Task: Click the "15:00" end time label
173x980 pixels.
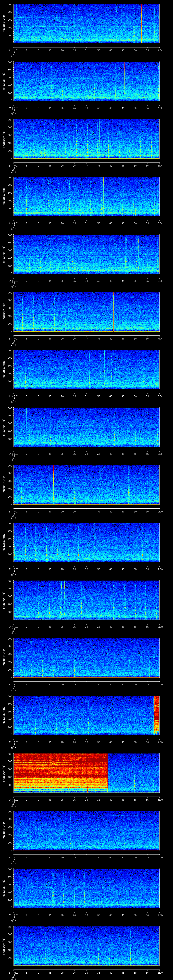Action: click(x=159, y=799)
